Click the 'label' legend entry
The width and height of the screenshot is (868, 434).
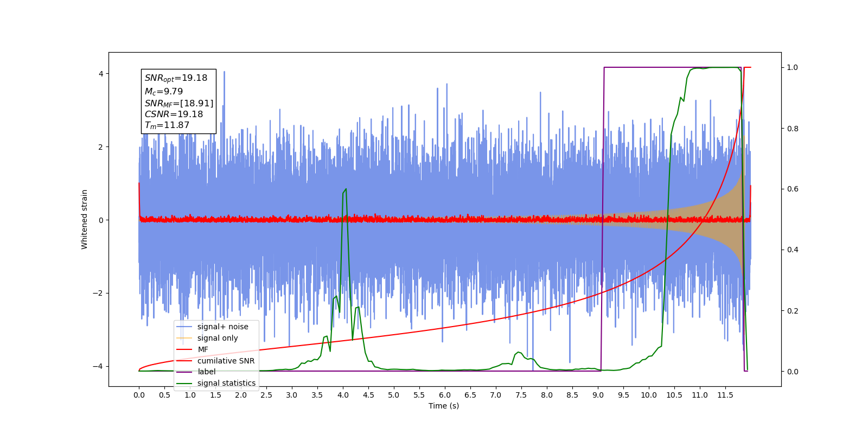click(196, 372)
